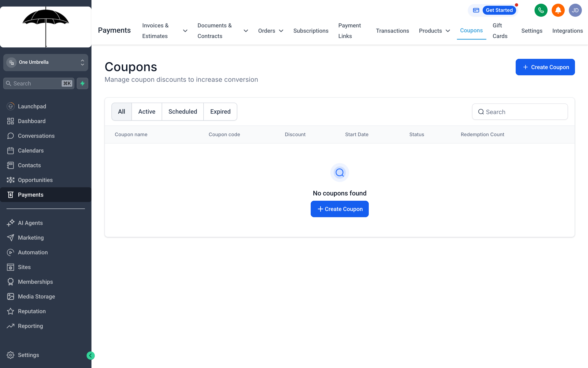
Task: Click the Launchpad icon in sidebar
Action: (x=10, y=106)
